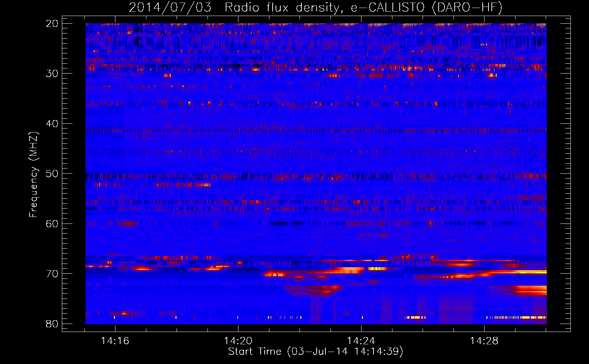Click the 14:24 time tick label
Viewport: 589px width, 364px height.
[x=361, y=341]
